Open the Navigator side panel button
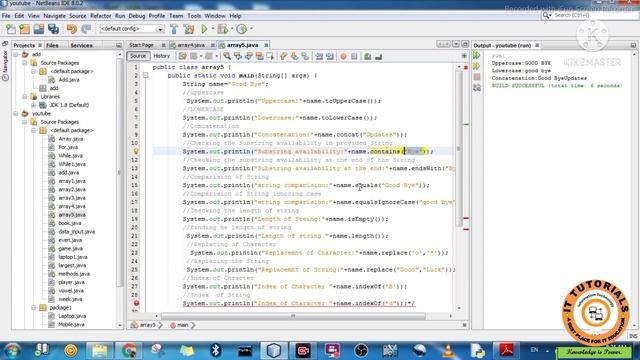The height and width of the screenshot is (360, 640). tap(5, 65)
